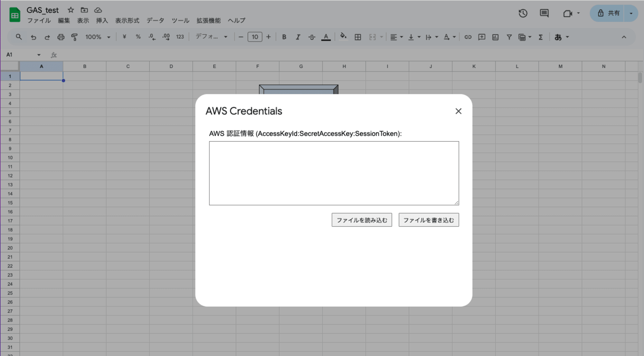Move GAS_test to a folder
Viewport: 644px width, 356px height.
84,10
